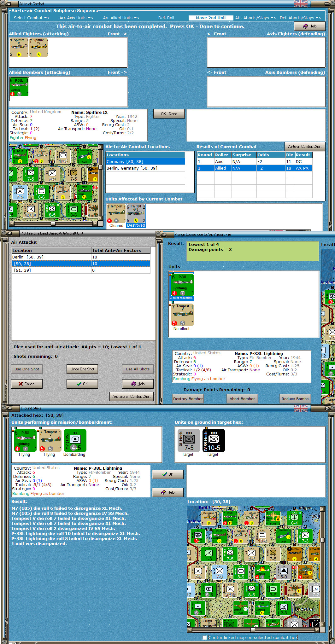This screenshot has height=644, width=335.
Task: Confirm Plot Fire with OK
Action: click(82, 384)
